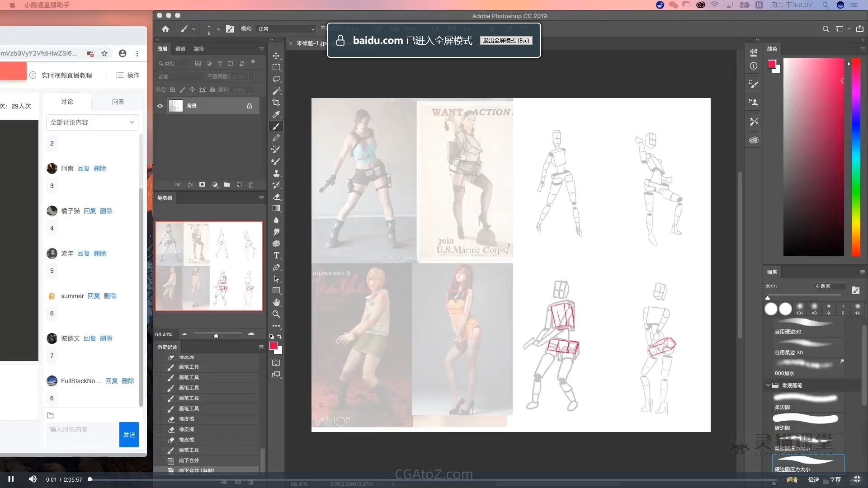Toggle the 背景 layer lock icon
868x488 pixels.
point(250,106)
